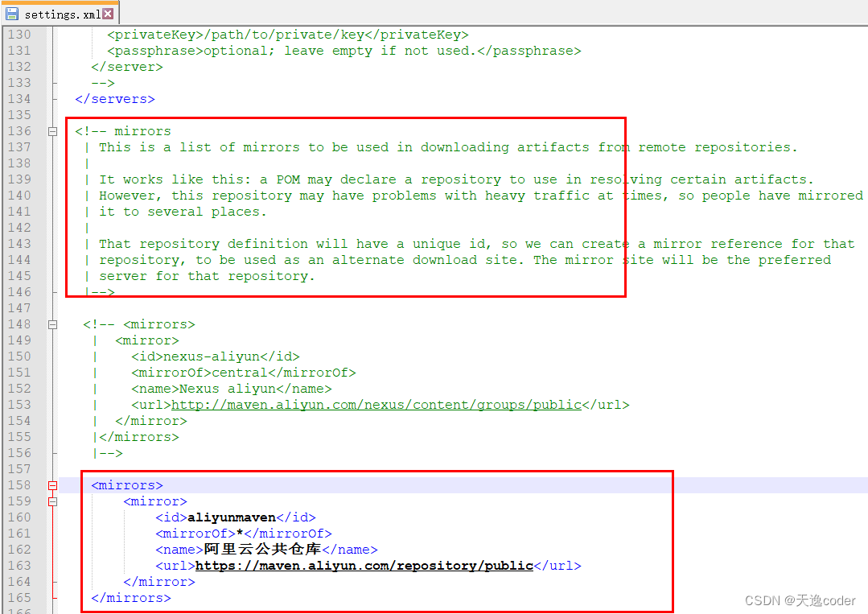
Task: Click the closing </mirrors> tag on line 165
Action: tap(131, 598)
